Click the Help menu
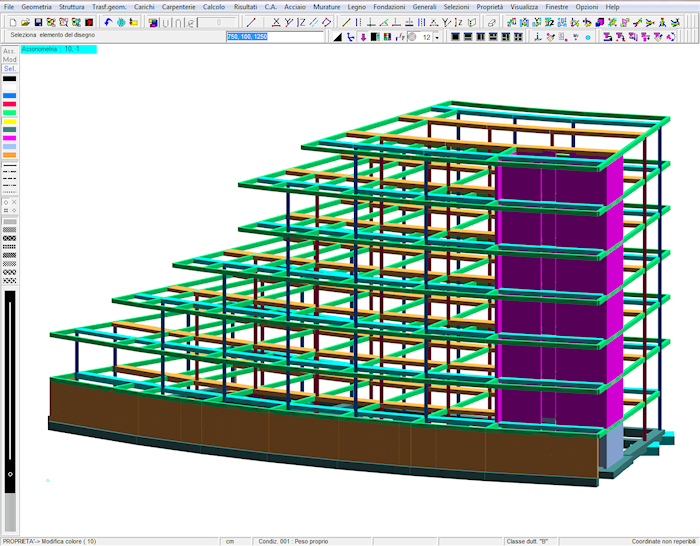 (612, 6)
